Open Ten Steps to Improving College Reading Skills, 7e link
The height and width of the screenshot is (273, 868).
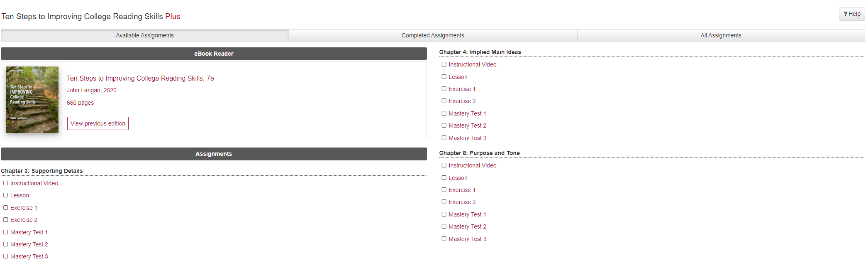click(x=140, y=78)
